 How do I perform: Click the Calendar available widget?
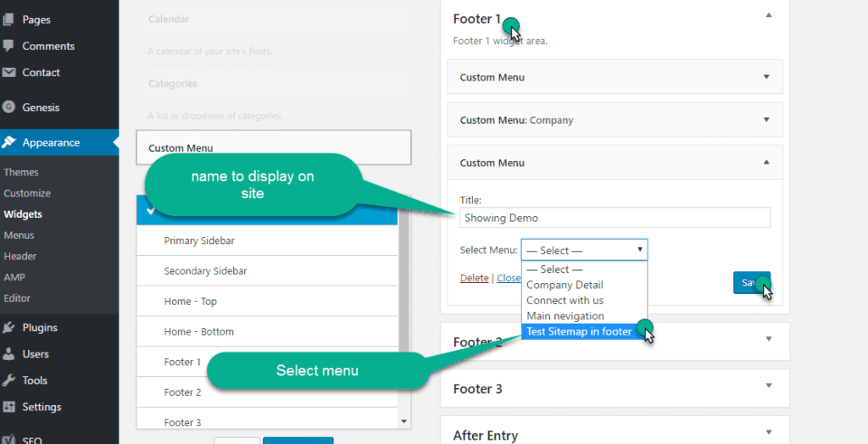[274, 19]
